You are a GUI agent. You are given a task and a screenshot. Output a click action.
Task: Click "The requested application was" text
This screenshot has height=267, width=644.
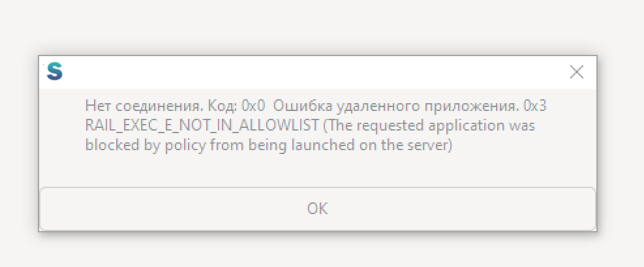pyautogui.click(x=429, y=126)
